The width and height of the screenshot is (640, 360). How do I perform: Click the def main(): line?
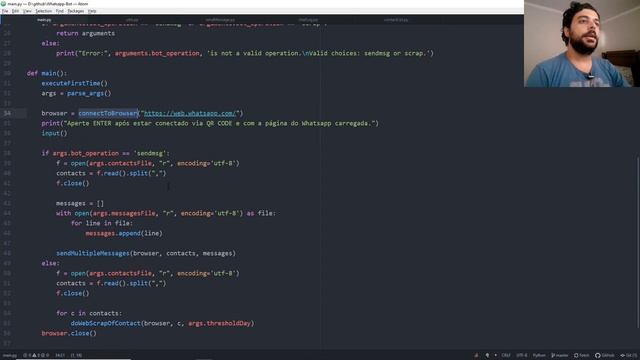[x=47, y=73]
